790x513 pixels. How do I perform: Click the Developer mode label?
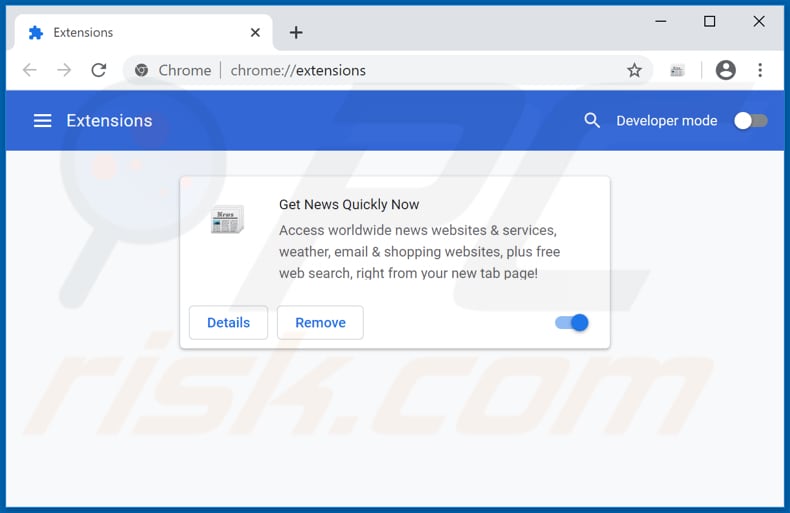(x=667, y=121)
